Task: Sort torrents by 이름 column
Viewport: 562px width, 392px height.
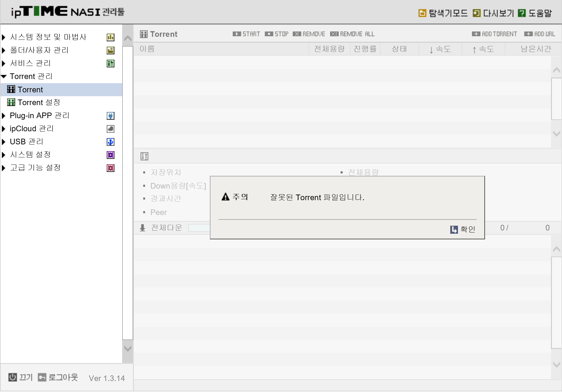Action: tap(221, 49)
